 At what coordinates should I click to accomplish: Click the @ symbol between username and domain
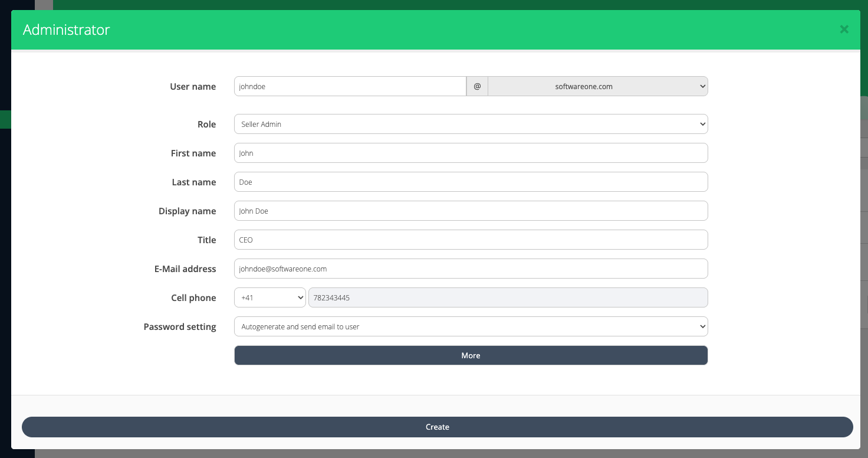point(477,86)
